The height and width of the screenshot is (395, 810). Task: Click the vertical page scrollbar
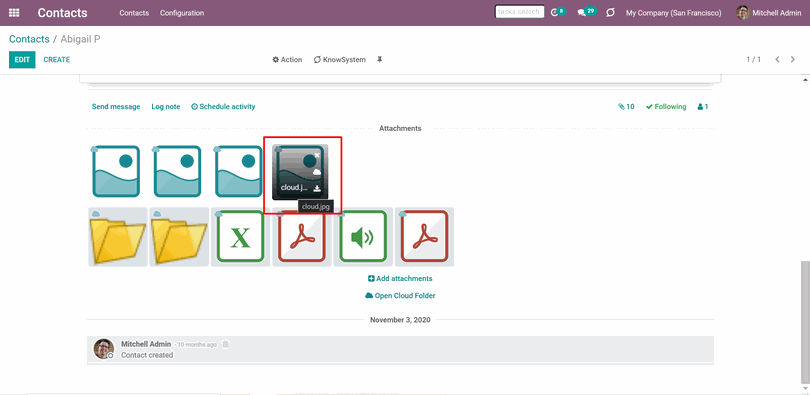click(805, 322)
